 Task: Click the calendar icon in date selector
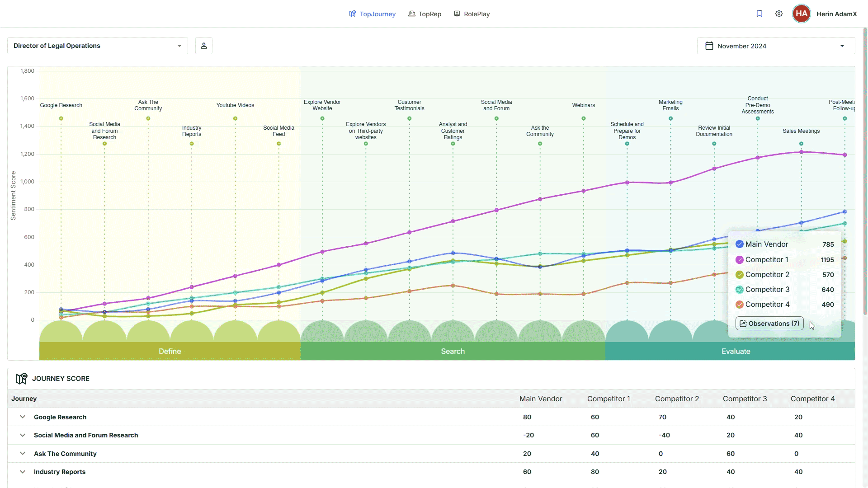709,46
